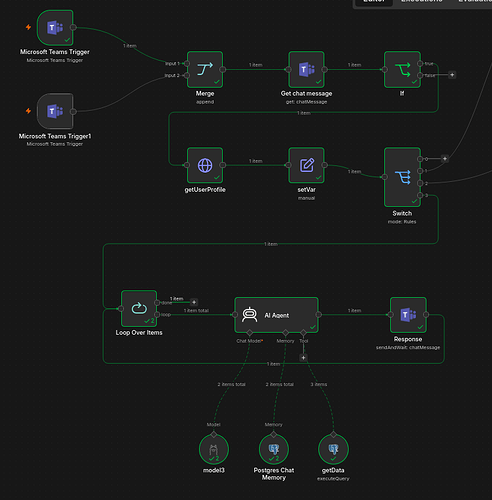Click the 'manual' subtitle under setVar
The height and width of the screenshot is (500, 492).
pos(306,198)
